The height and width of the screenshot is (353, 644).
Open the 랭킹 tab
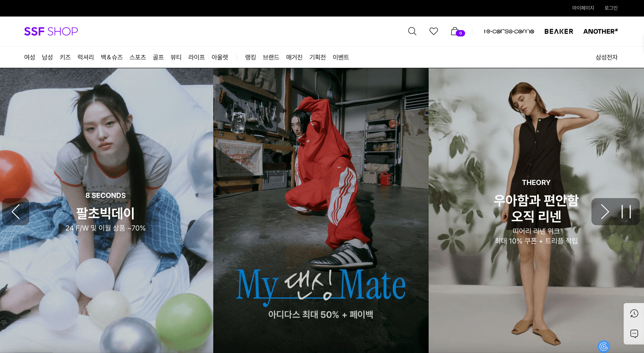click(250, 57)
